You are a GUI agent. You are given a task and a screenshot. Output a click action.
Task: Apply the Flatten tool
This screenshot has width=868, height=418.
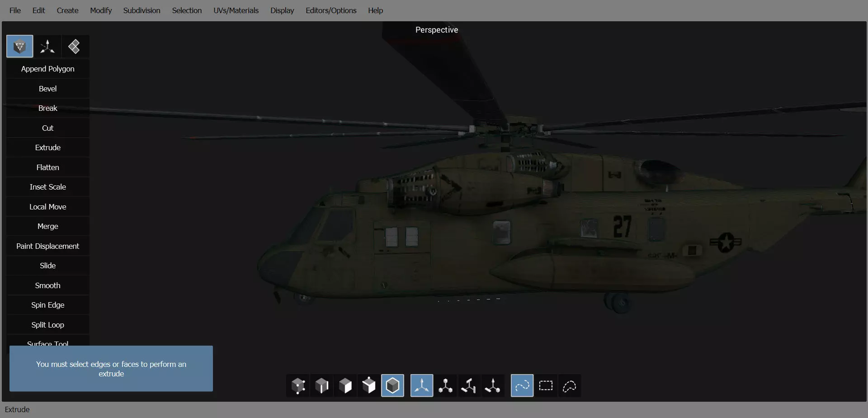[x=48, y=167]
